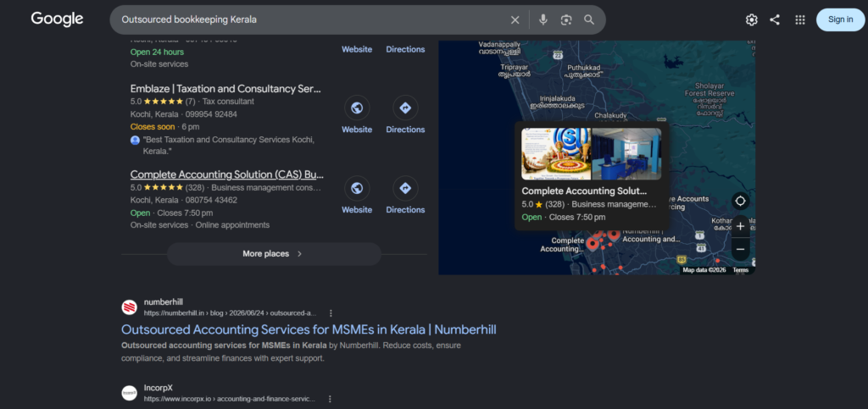Click the Numberhill Accounting map pin label
868x409 pixels.
651,235
